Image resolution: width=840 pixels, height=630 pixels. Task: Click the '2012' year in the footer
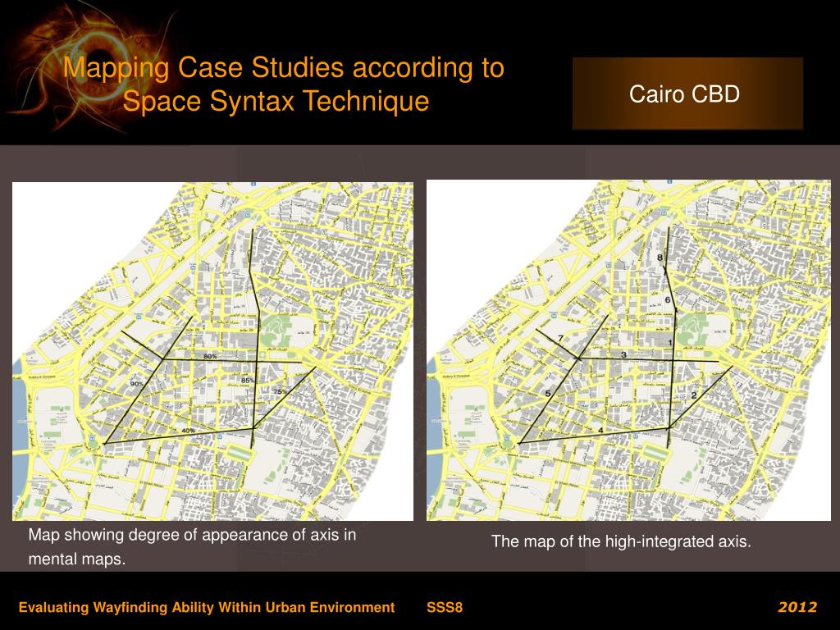797,607
